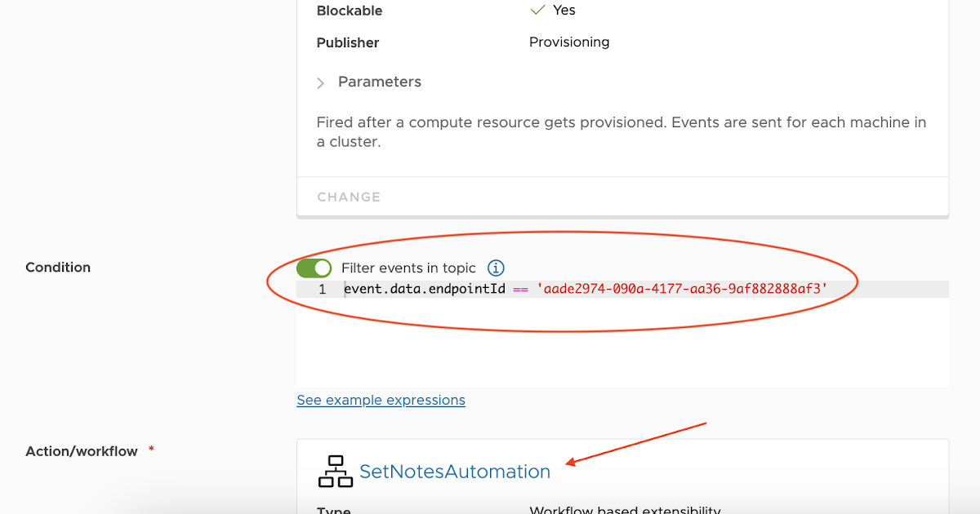Select the Provisioning publisher value

coord(569,42)
